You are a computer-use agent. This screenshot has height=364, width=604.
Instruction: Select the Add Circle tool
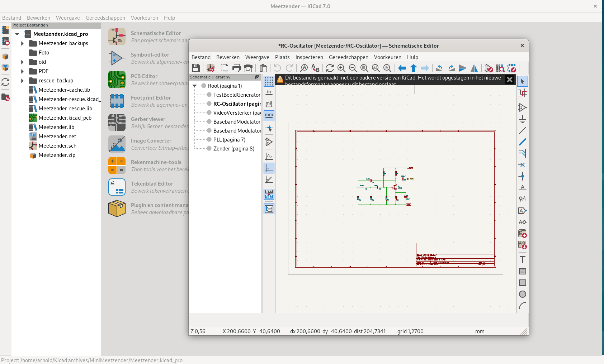click(x=523, y=294)
